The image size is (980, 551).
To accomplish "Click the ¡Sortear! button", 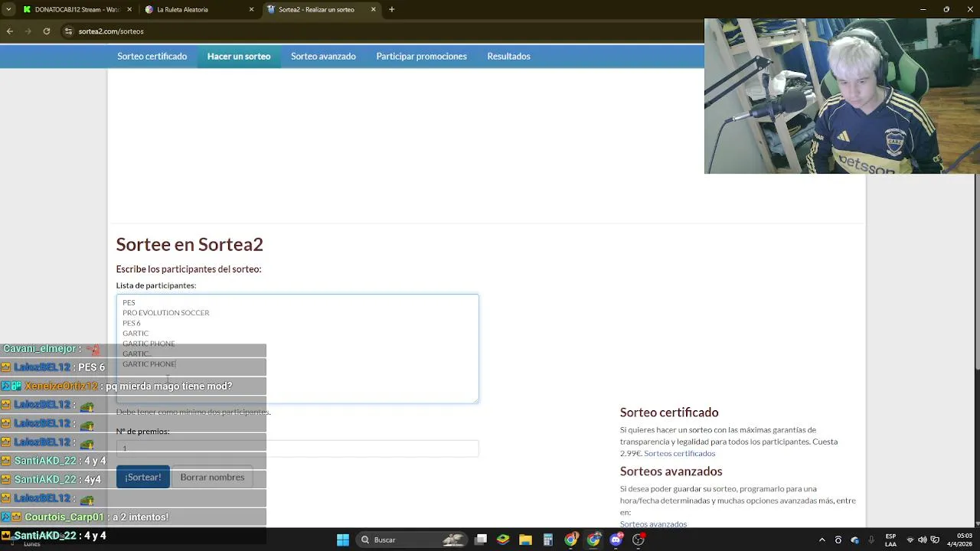I will 143,477.
